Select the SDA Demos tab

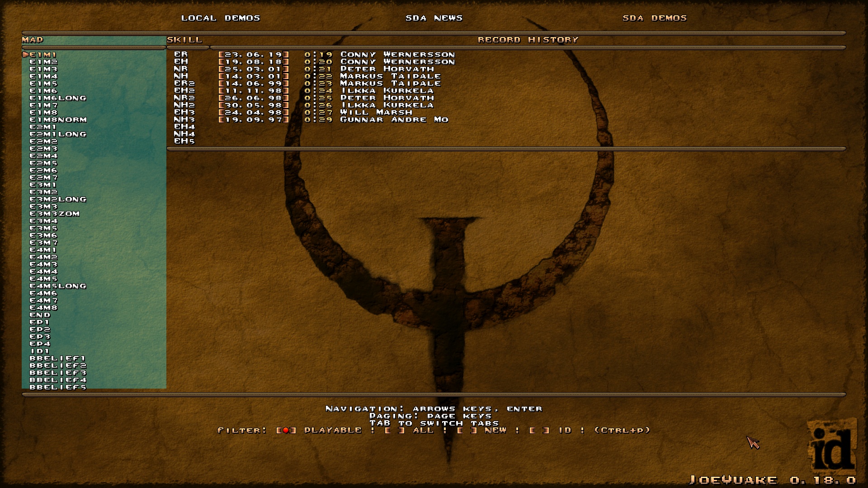pyautogui.click(x=655, y=18)
